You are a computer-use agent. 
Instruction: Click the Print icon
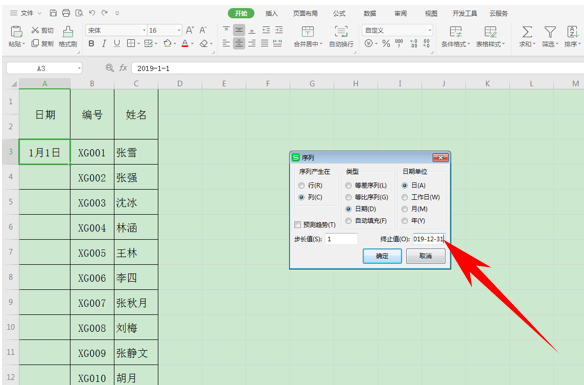(66, 13)
